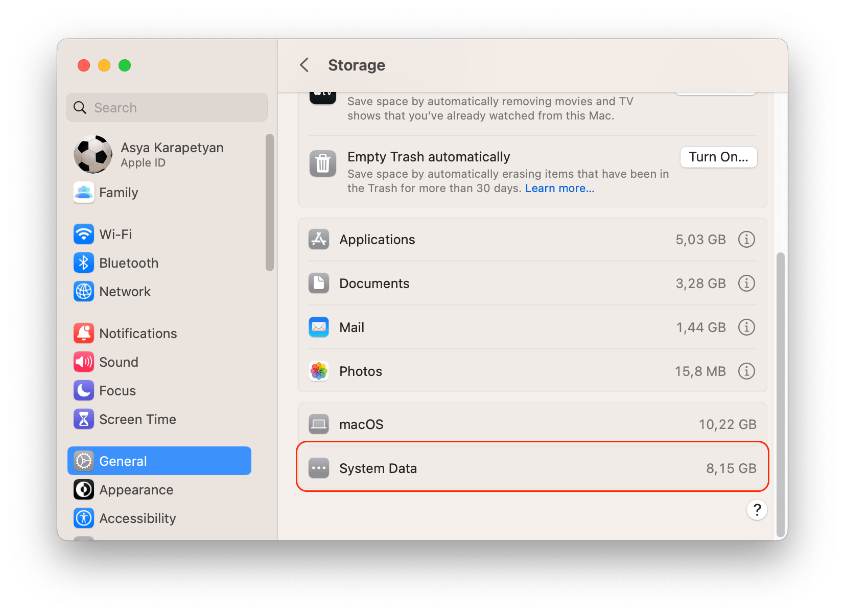Open Wi-Fi settings in sidebar
This screenshot has width=845, height=616.
[115, 234]
